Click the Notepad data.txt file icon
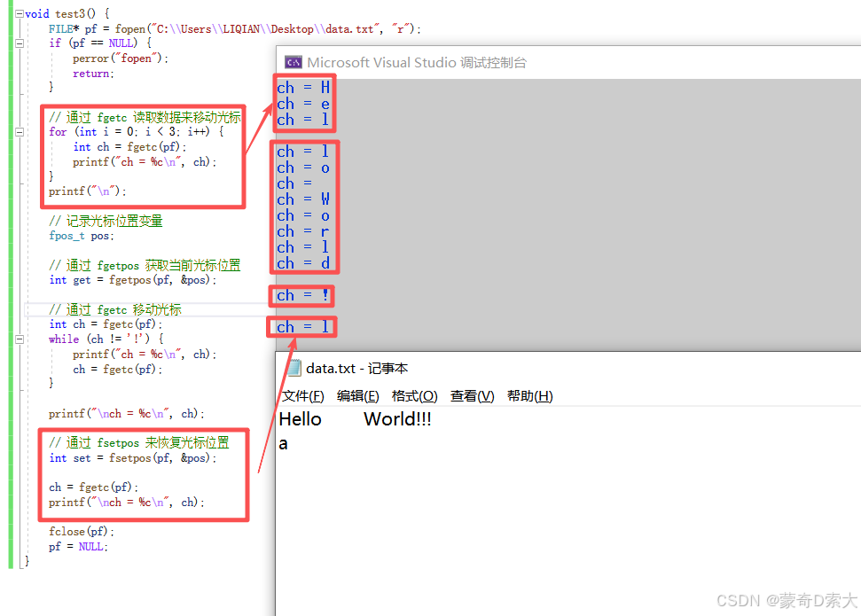This screenshot has height=616, width=861. (294, 368)
